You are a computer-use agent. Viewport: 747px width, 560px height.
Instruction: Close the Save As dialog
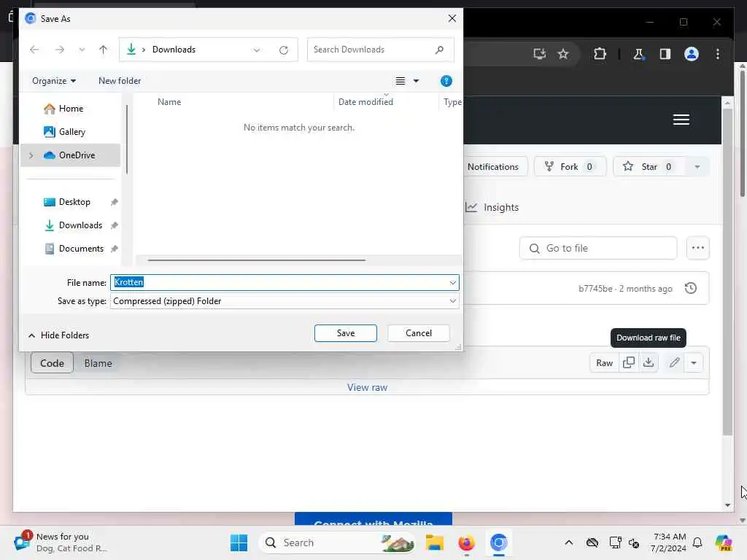(452, 18)
